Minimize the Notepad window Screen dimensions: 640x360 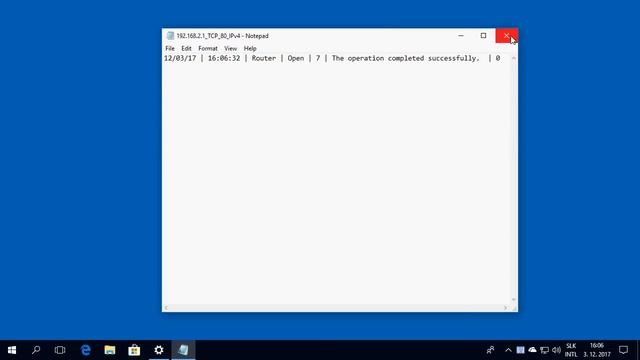coord(461,36)
